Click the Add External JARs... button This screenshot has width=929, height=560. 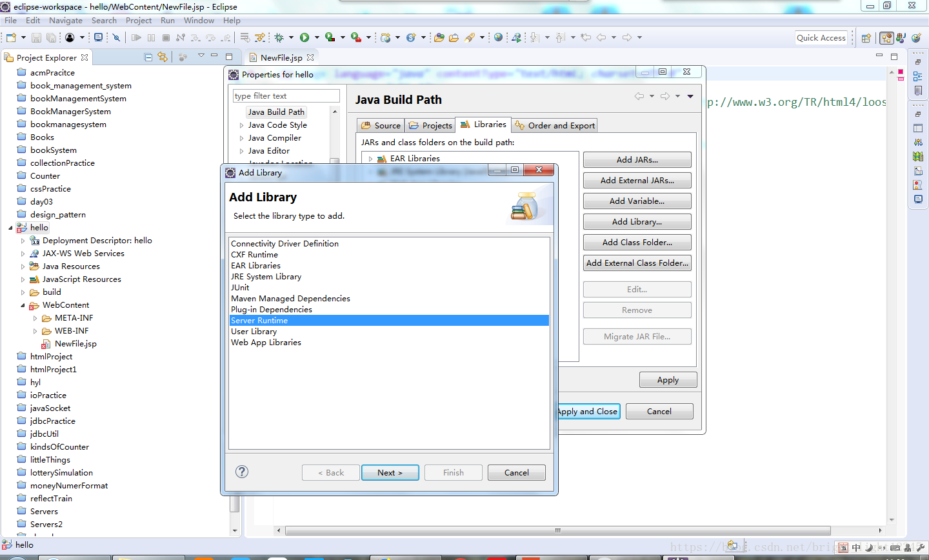(x=637, y=181)
